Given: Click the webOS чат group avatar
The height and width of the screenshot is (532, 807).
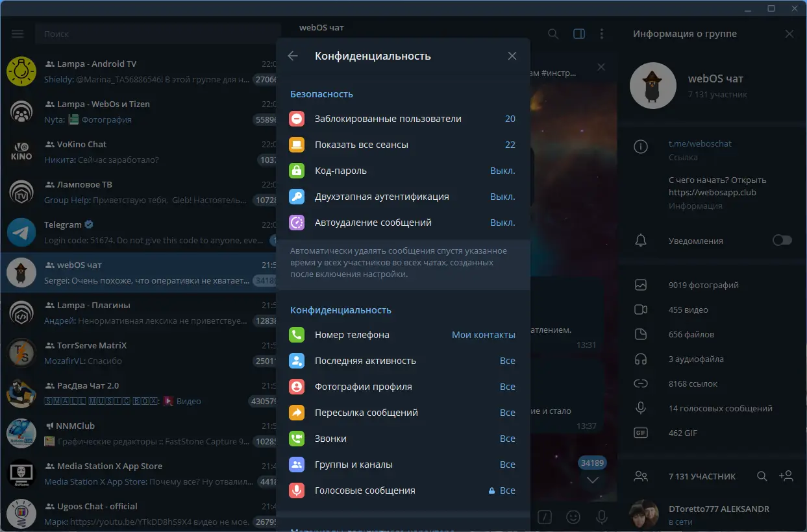Looking at the screenshot, I should (653, 86).
